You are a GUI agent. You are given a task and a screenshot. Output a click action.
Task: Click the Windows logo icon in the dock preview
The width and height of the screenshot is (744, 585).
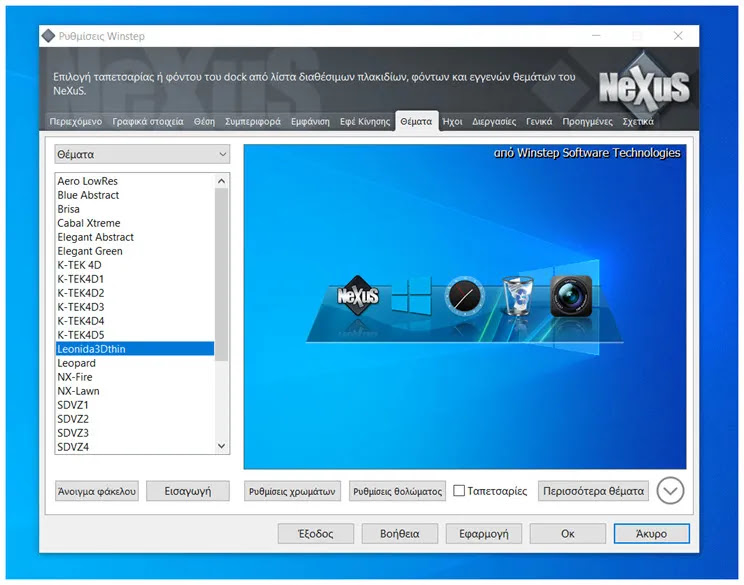coord(411,296)
